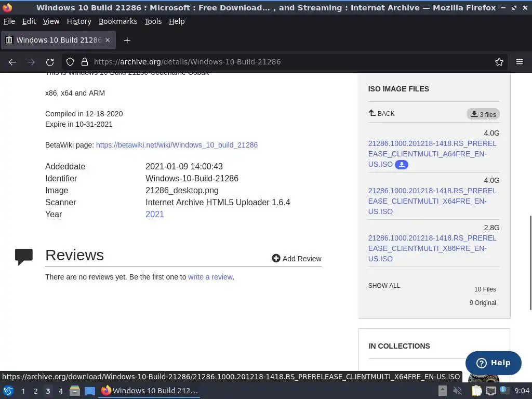Click the Reviews speech bubble icon
The width and height of the screenshot is (532, 399).
(x=24, y=257)
